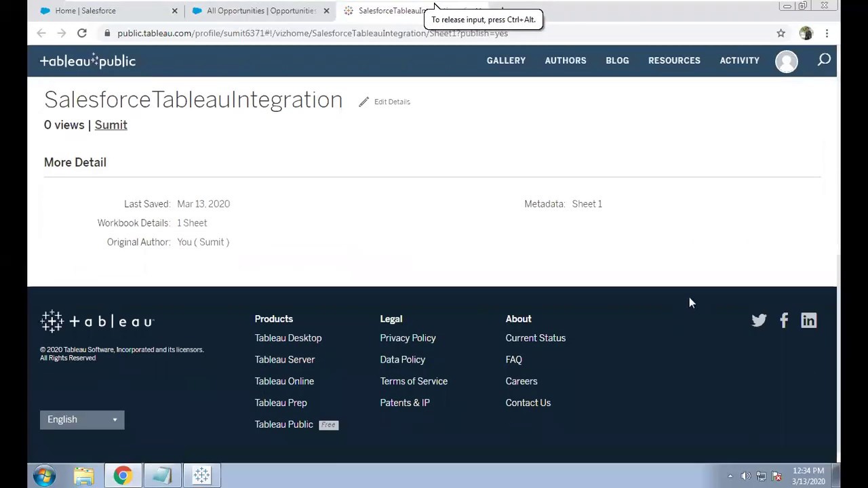The height and width of the screenshot is (488, 868).
Task: Open the Tableau Online link
Action: tap(284, 382)
